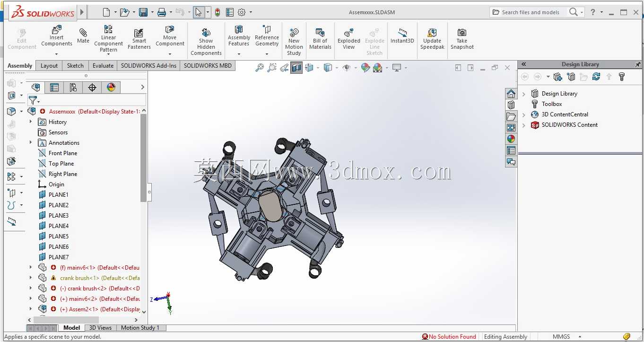Select PLANE4 in feature tree
The height and width of the screenshot is (342, 644).
[59, 226]
